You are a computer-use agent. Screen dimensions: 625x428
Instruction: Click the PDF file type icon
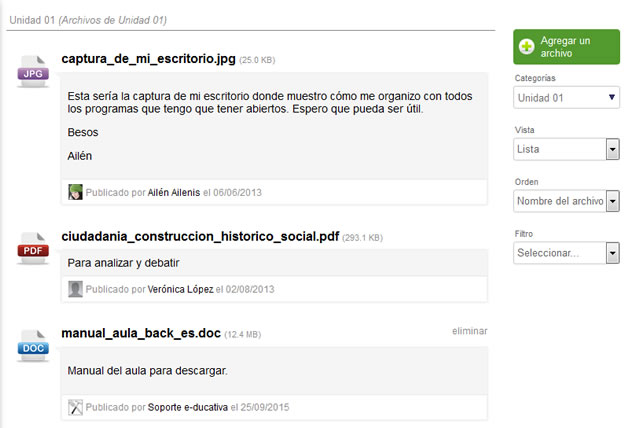coord(33,249)
